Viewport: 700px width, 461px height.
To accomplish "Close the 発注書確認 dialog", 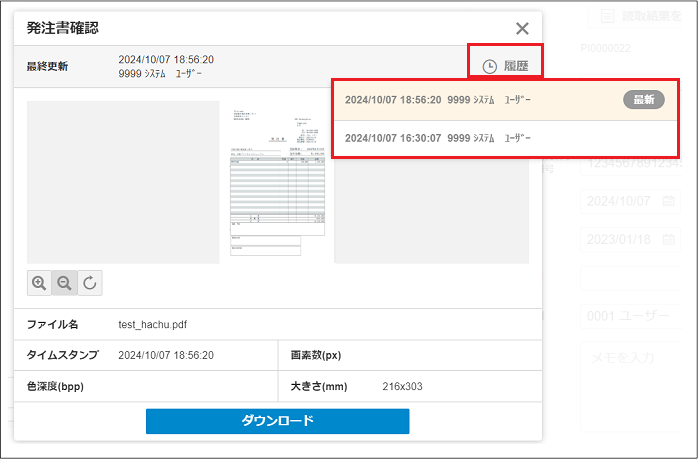I will pos(522,29).
